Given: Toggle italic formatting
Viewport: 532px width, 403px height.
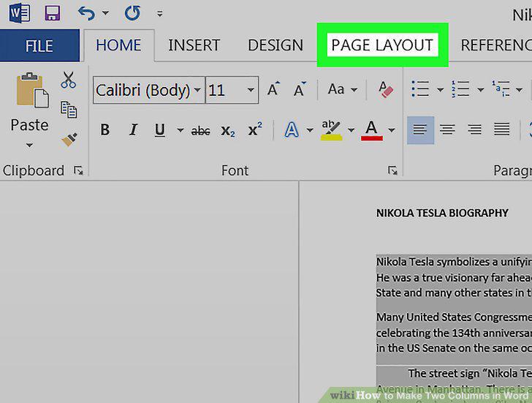Looking at the screenshot, I should pyautogui.click(x=133, y=129).
